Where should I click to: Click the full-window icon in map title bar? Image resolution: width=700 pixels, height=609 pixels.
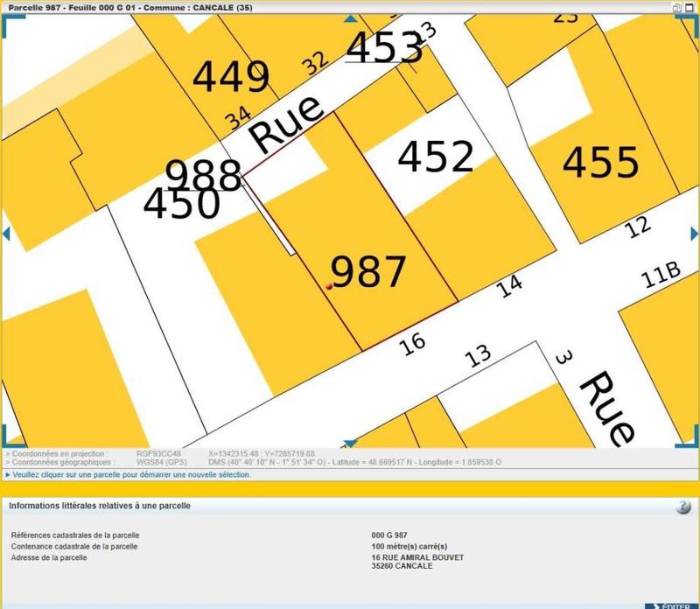(690, 6)
